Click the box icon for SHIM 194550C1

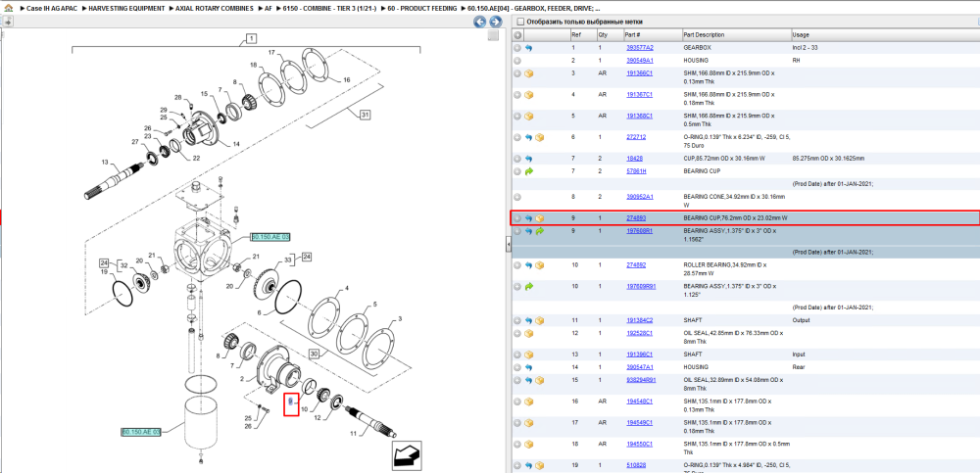tap(529, 445)
